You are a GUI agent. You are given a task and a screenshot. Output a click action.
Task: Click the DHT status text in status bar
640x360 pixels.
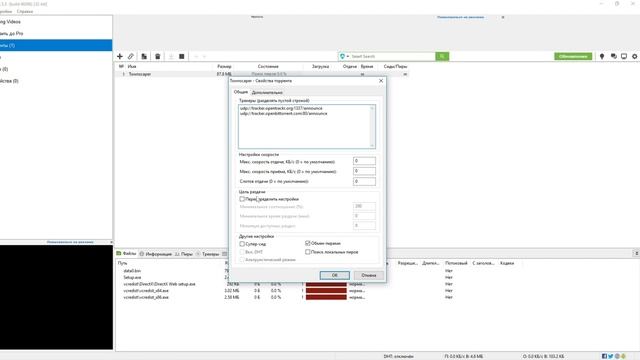(398, 356)
